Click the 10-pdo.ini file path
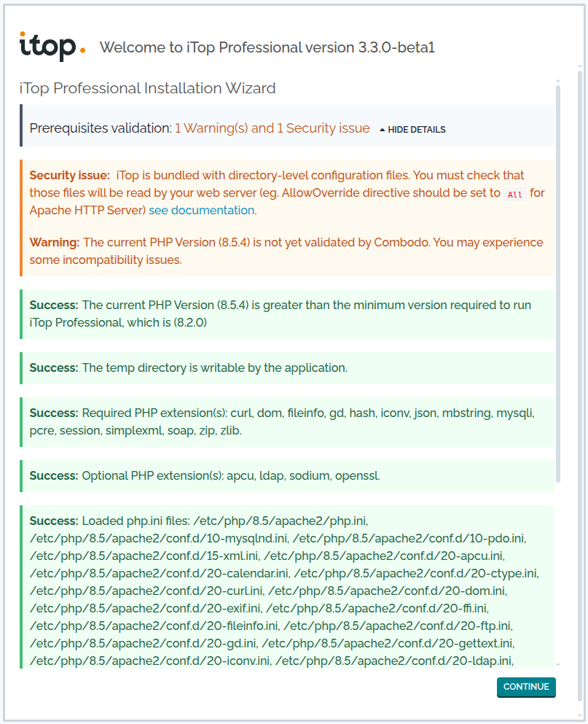Image resolution: width=588 pixels, height=724 pixels. tap(409, 538)
